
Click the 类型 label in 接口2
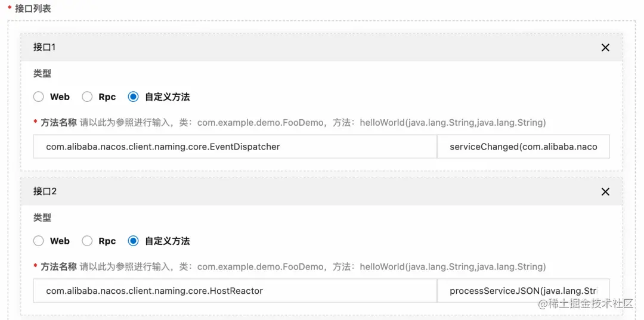click(42, 218)
